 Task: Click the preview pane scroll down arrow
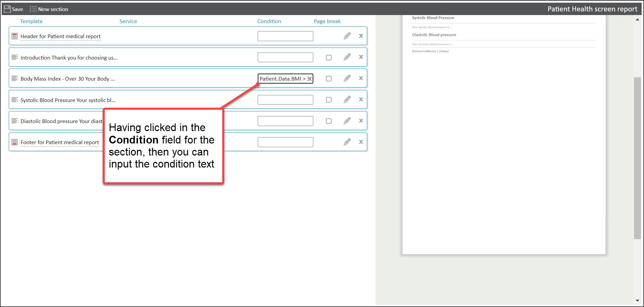[x=637, y=301]
